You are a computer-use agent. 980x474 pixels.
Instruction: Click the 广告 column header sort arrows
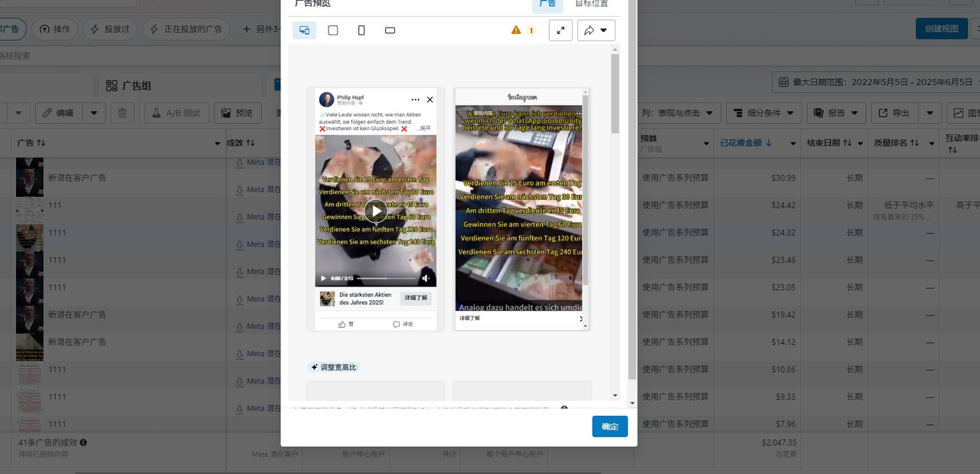[41, 143]
